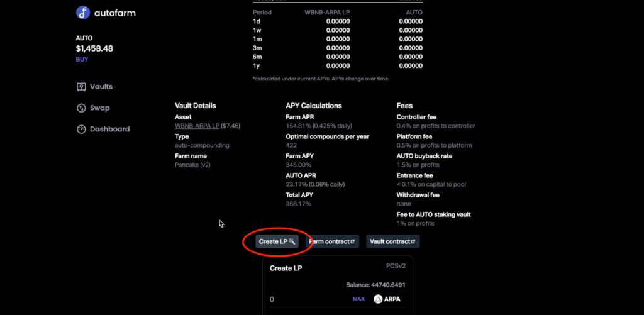This screenshot has width=644, height=315.
Task: Click the Create LP button
Action: [277, 241]
